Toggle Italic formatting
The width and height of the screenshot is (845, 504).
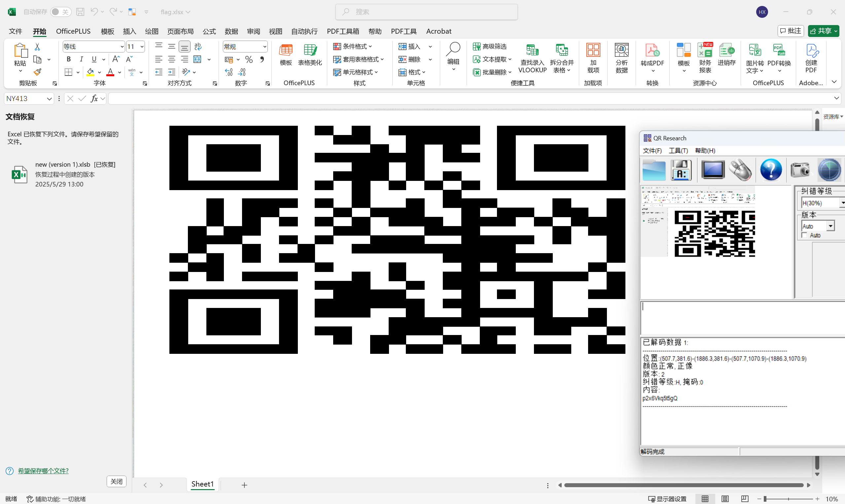[81, 59]
